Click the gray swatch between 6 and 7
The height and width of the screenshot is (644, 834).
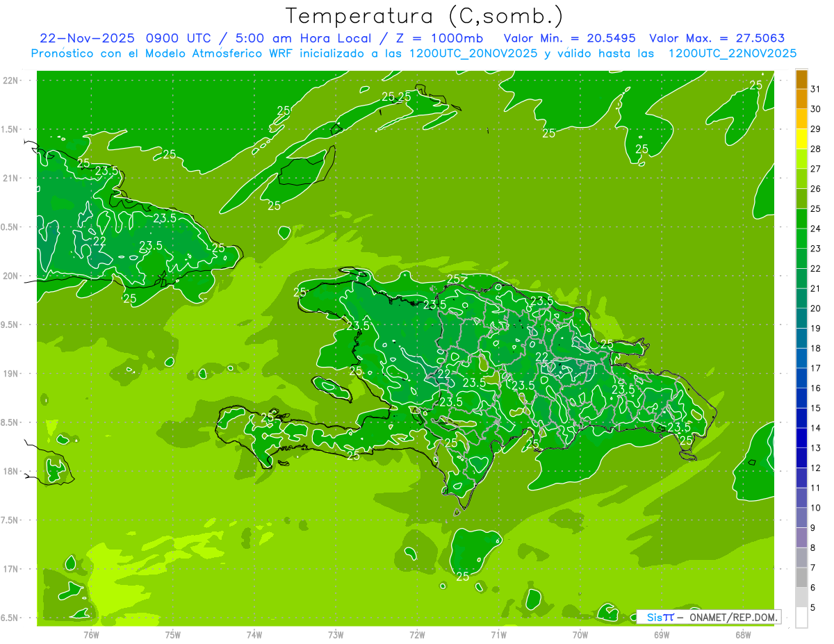(x=801, y=578)
